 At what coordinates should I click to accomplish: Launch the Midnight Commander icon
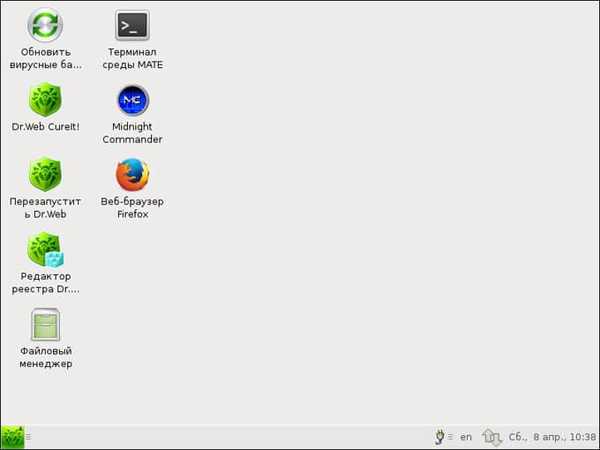point(132,100)
